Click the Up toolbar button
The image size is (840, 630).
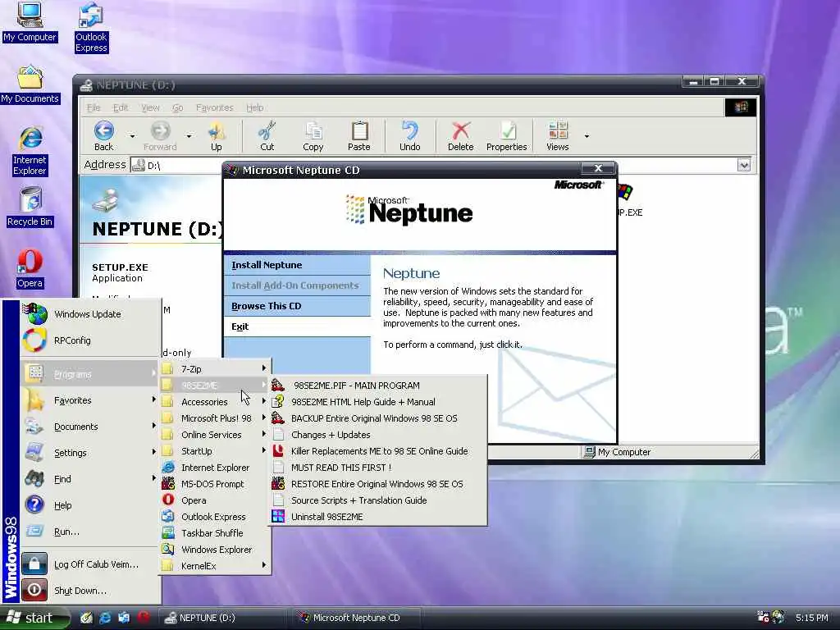tap(216, 135)
